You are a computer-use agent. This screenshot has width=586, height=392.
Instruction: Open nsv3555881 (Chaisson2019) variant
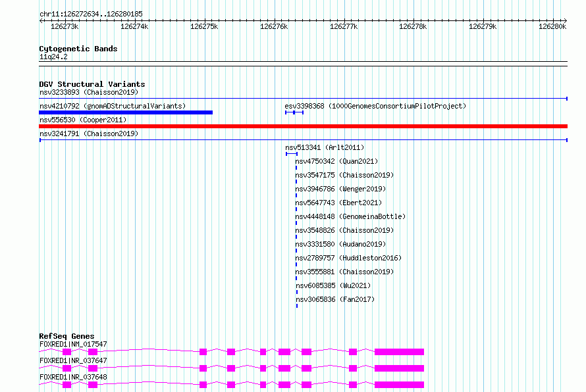344,272
